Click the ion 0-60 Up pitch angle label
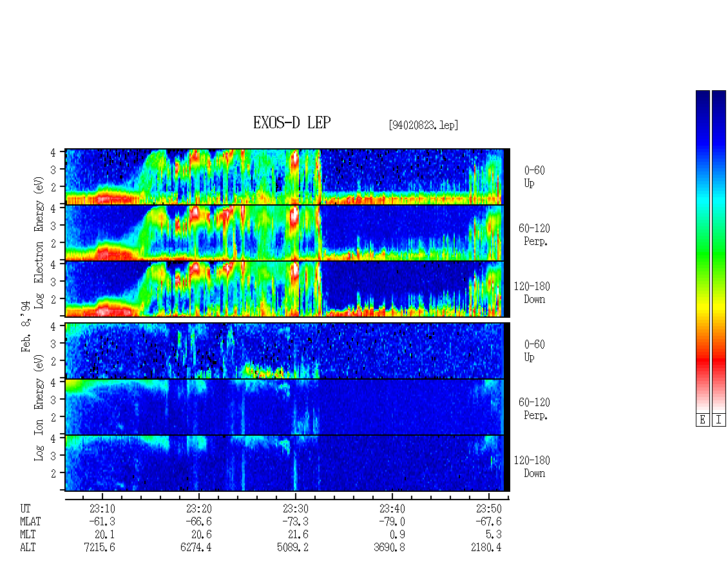 [534, 351]
